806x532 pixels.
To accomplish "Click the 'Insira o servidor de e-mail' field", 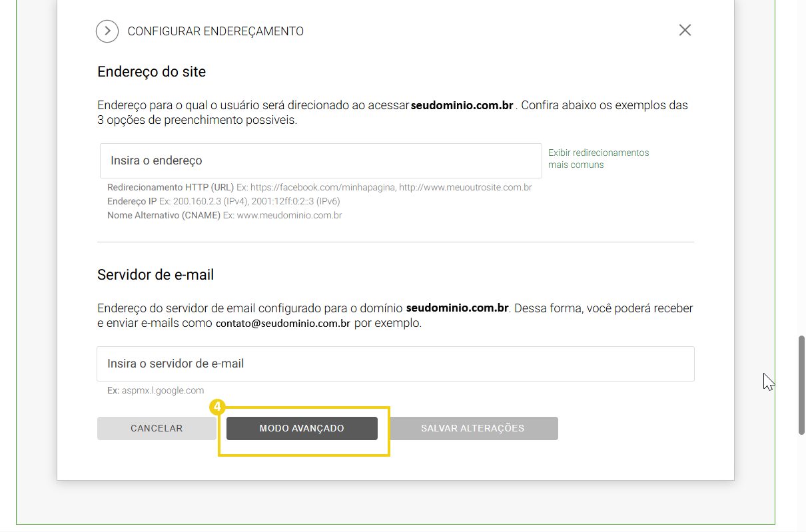I will (396, 364).
